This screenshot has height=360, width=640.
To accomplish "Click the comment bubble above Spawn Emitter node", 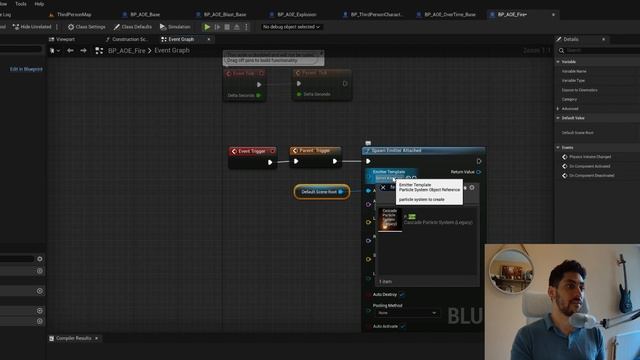I will point(368,143).
